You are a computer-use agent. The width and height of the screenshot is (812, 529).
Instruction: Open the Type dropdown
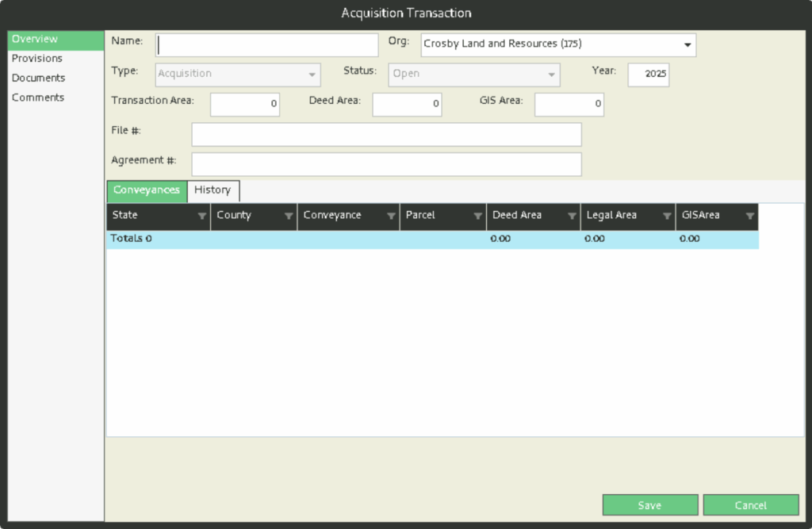[312, 75]
